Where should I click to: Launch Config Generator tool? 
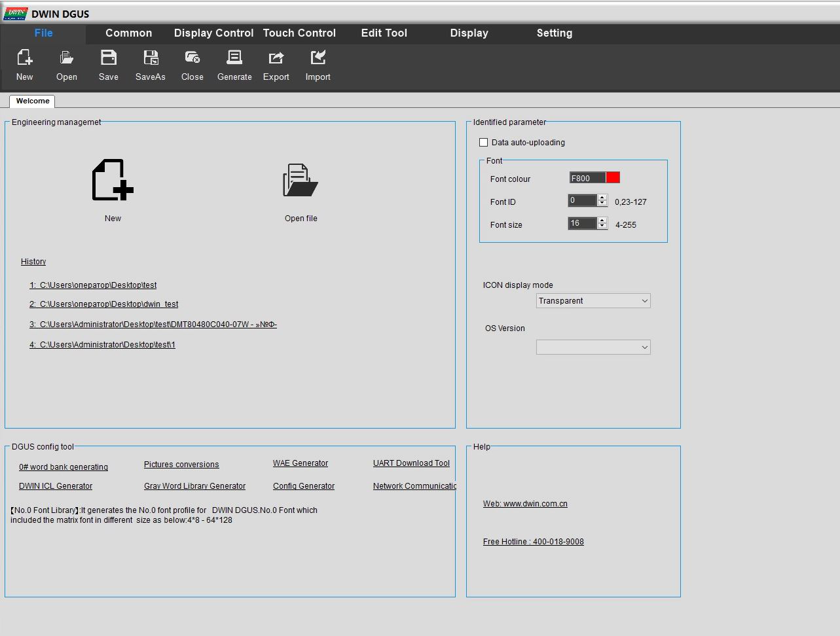(304, 486)
